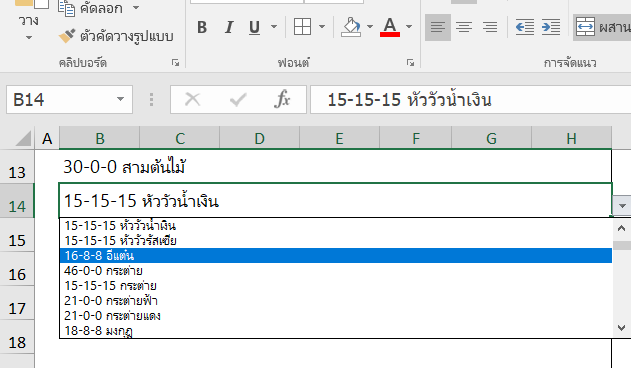631x368 pixels.
Task: Select row 14 header
Action: (x=17, y=201)
